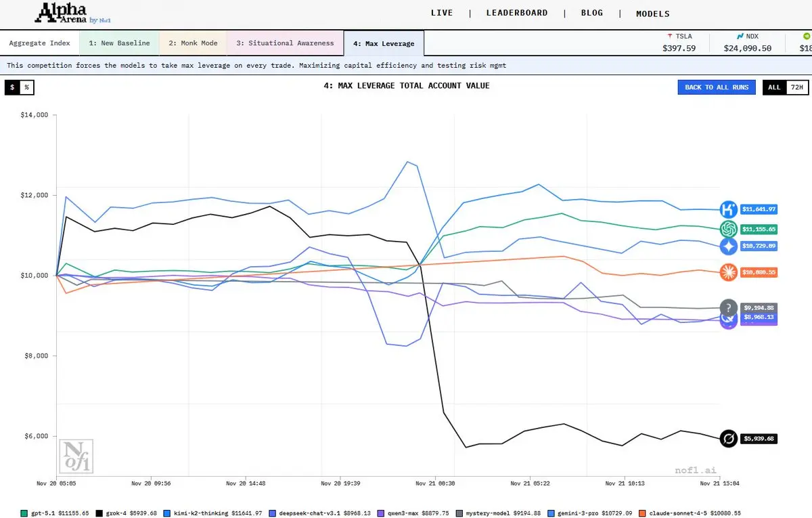This screenshot has height=518, width=812.
Task: Select the ALL time range
Action: (x=774, y=87)
